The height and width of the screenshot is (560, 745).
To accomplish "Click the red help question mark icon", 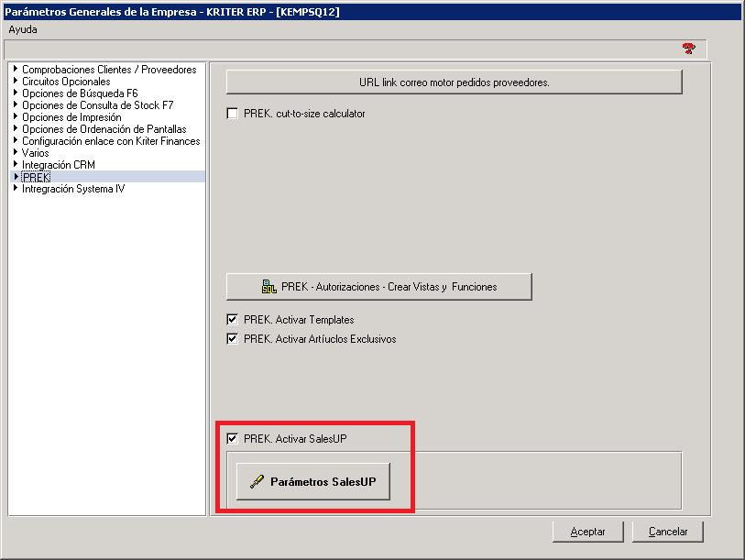I will [x=688, y=48].
